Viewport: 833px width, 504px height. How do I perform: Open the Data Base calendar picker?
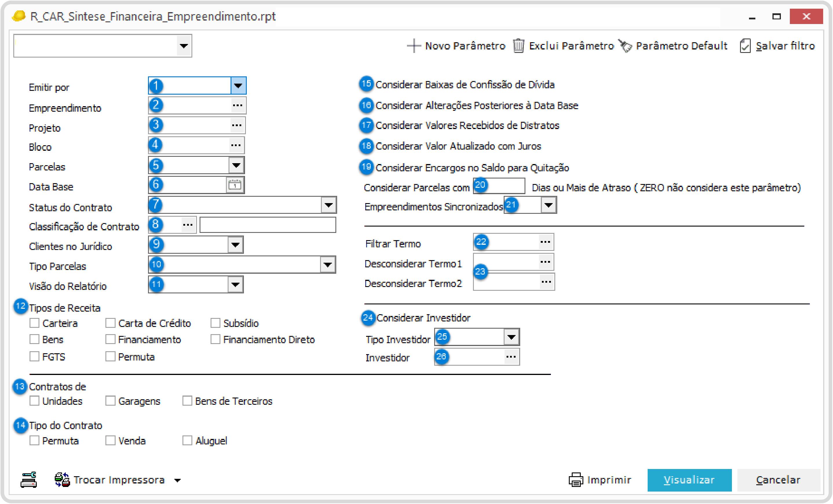point(235,185)
